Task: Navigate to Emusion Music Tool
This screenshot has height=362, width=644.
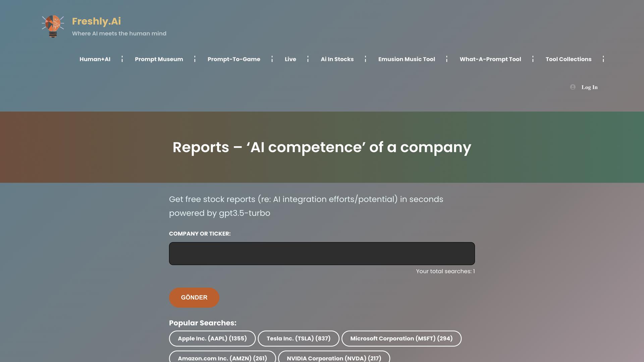Action: [x=407, y=59]
